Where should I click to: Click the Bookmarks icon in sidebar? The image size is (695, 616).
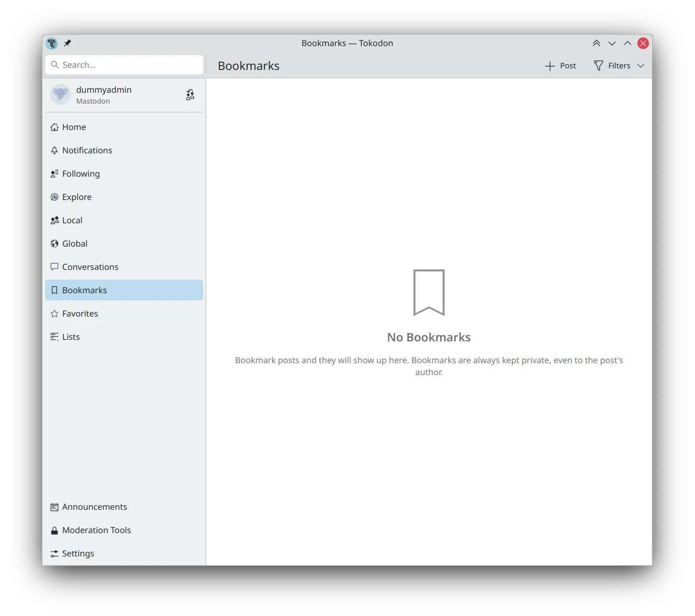[54, 291]
